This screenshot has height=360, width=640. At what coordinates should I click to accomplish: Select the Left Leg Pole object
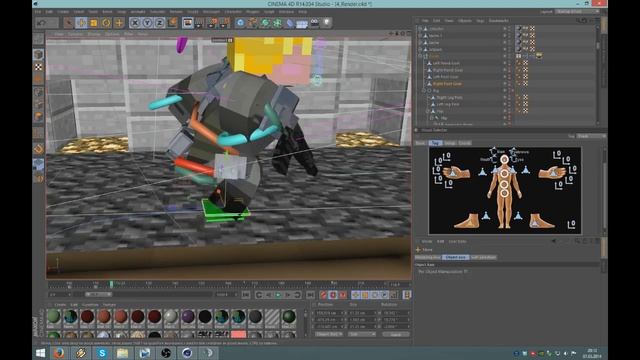(x=448, y=104)
